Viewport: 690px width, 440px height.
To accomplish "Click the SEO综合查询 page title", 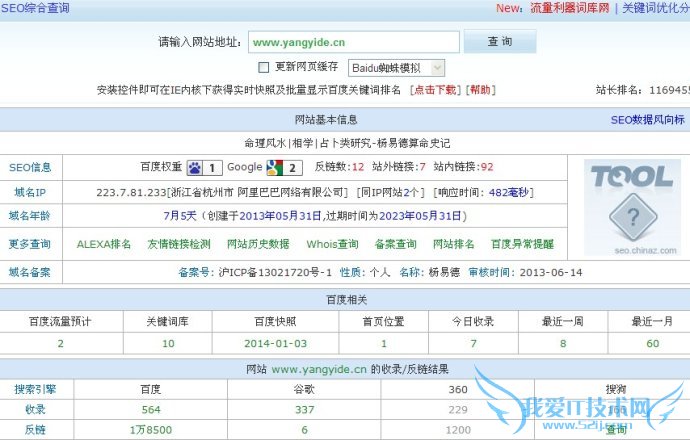I will click(35, 8).
